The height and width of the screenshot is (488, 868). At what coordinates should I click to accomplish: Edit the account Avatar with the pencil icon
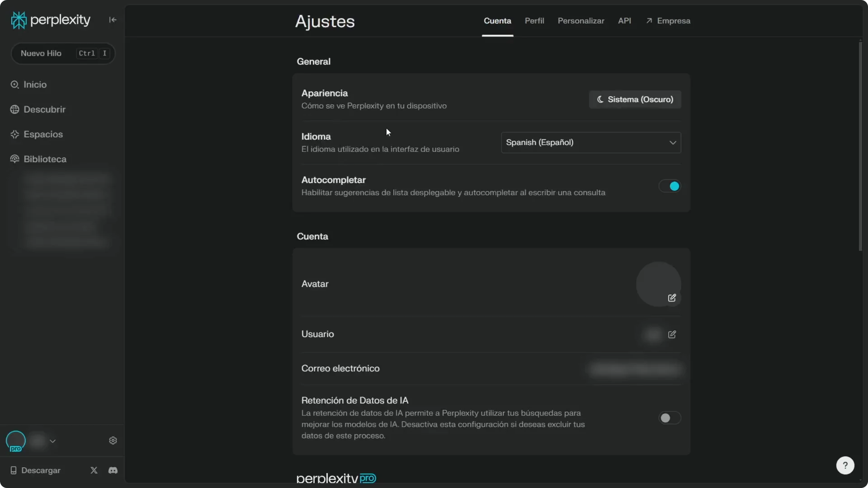coord(672,298)
